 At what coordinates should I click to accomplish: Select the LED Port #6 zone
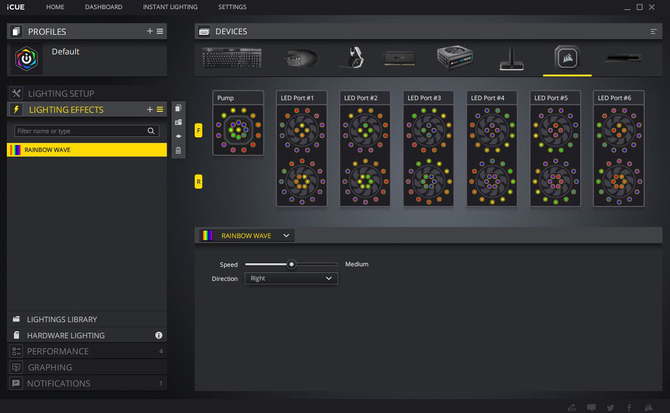tap(619, 149)
